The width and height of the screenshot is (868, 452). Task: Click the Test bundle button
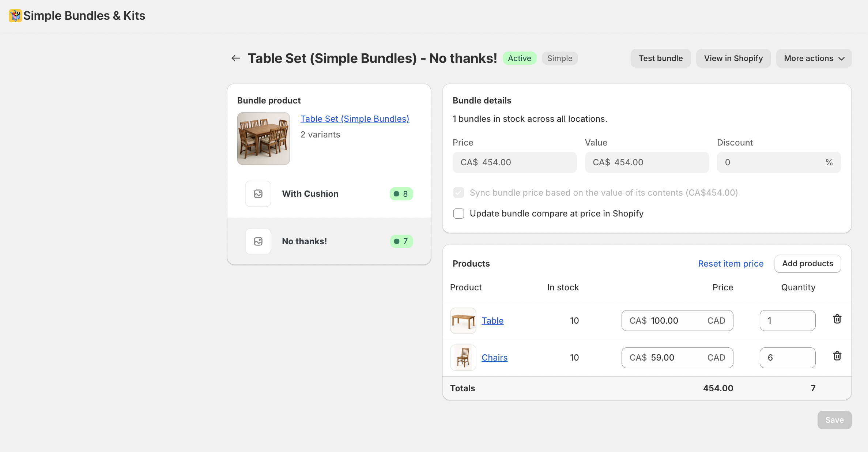[660, 59]
